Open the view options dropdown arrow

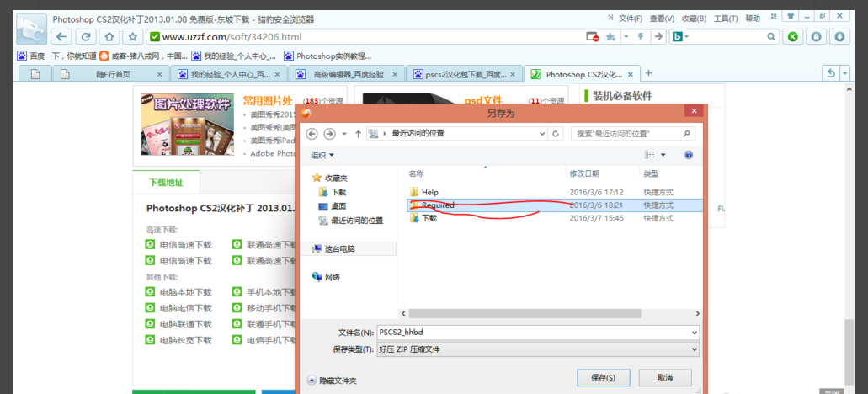pyautogui.click(x=663, y=155)
